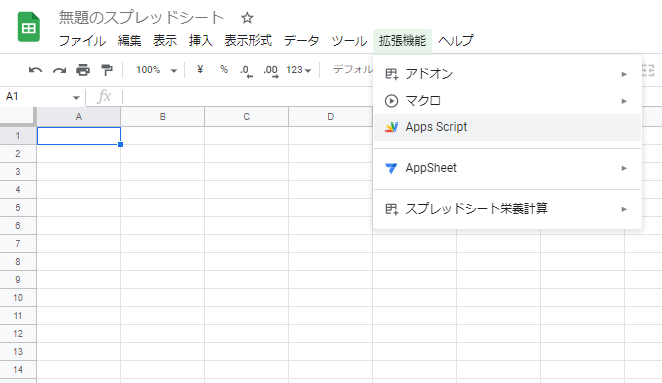662x383 pixels.
Task: Open the ファイル menu
Action: click(82, 41)
